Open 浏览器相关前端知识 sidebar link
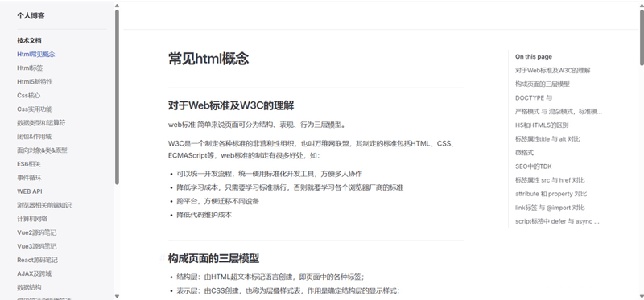Image resolution: width=644 pixels, height=300 pixels. tap(44, 205)
